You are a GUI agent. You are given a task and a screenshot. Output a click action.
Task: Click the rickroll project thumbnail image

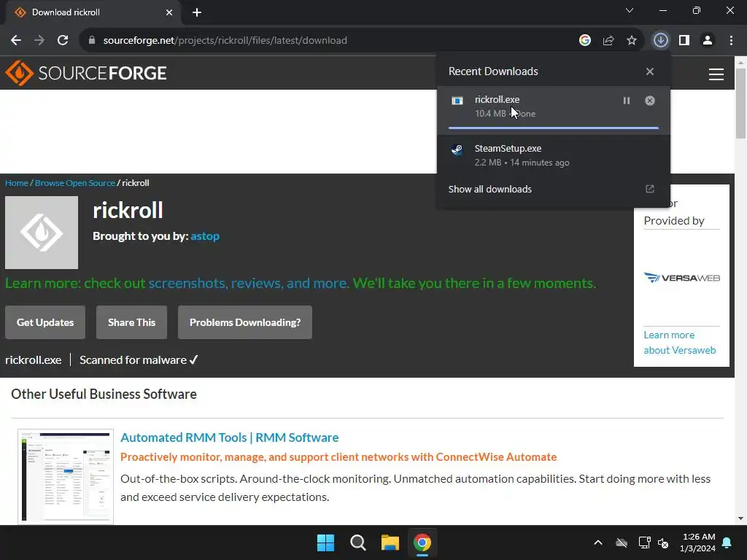42,233
